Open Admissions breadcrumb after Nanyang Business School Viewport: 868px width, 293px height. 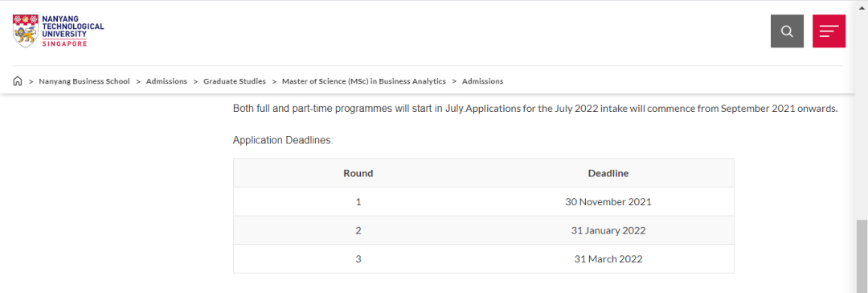(x=166, y=81)
